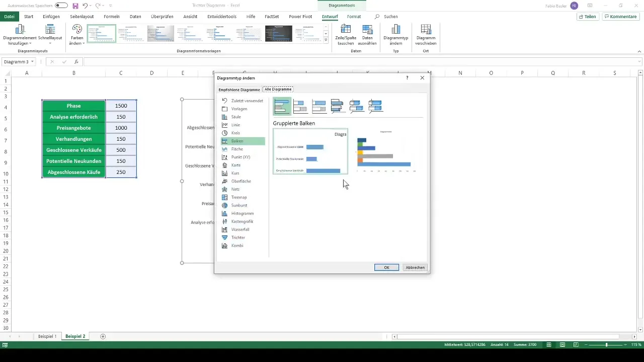Select highlighted Balken chart category
The height and width of the screenshot is (362, 644).
[243, 141]
